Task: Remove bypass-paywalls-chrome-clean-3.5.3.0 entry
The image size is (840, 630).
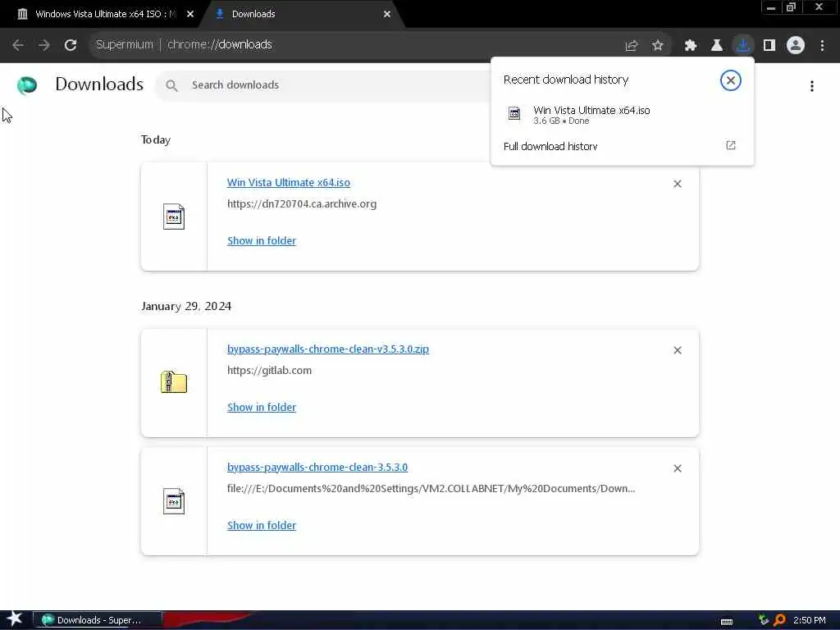Action: (677, 468)
